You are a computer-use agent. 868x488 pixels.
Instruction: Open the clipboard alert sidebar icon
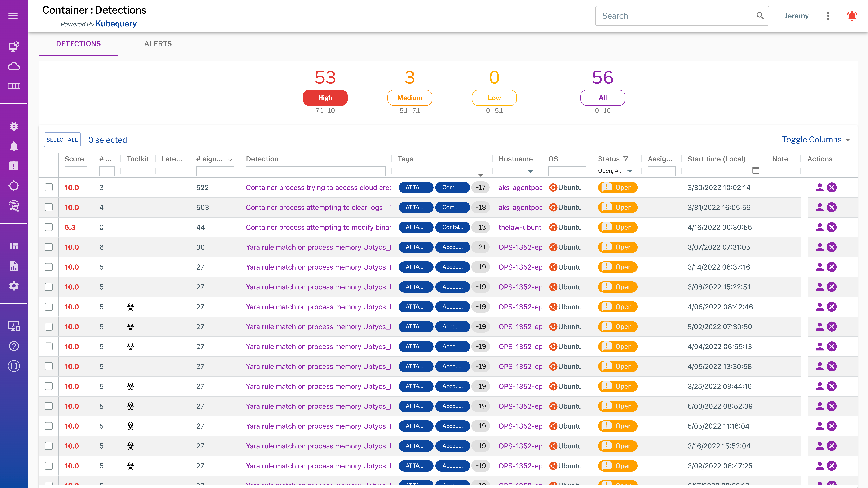point(14,166)
